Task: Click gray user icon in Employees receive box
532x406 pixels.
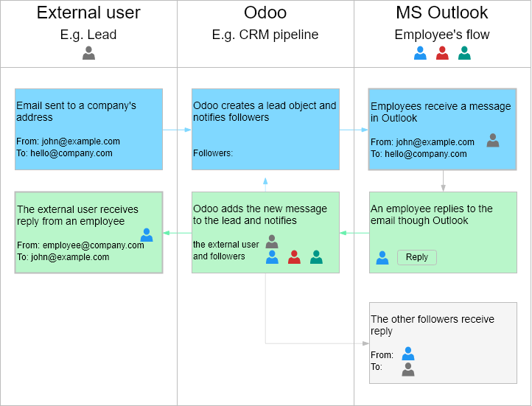Action: click(493, 140)
